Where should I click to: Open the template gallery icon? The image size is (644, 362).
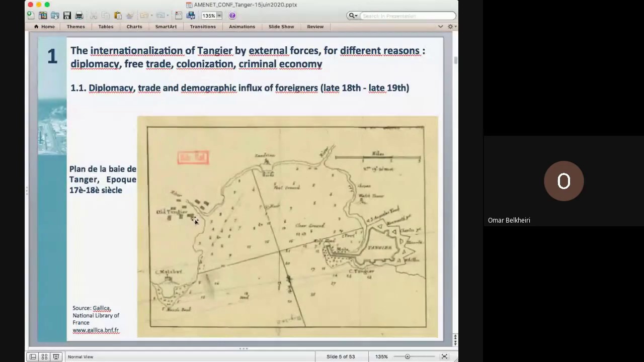click(43, 16)
